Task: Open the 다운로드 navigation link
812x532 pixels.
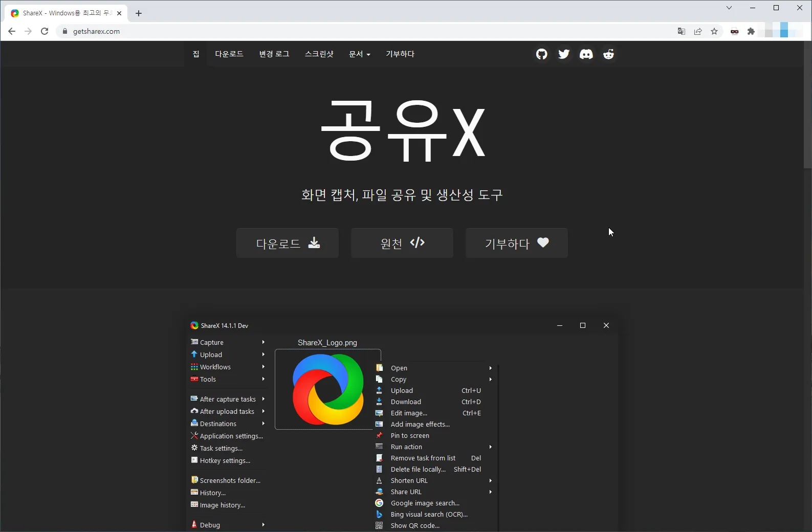Action: tap(229, 54)
